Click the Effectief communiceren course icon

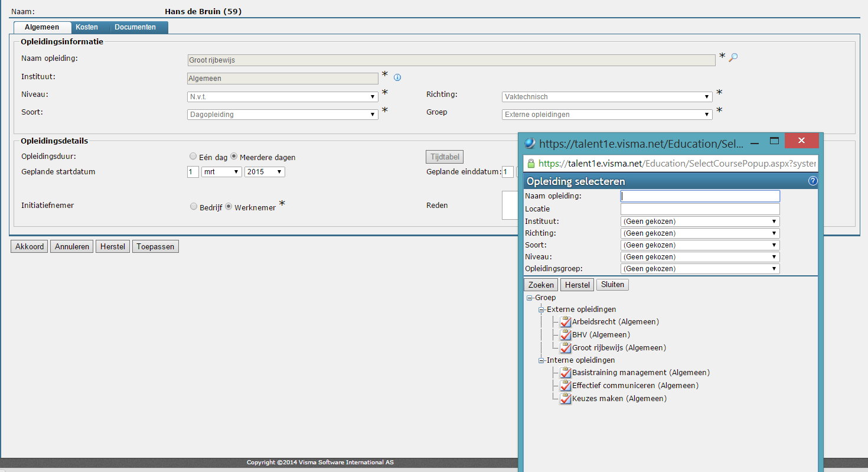(x=565, y=386)
